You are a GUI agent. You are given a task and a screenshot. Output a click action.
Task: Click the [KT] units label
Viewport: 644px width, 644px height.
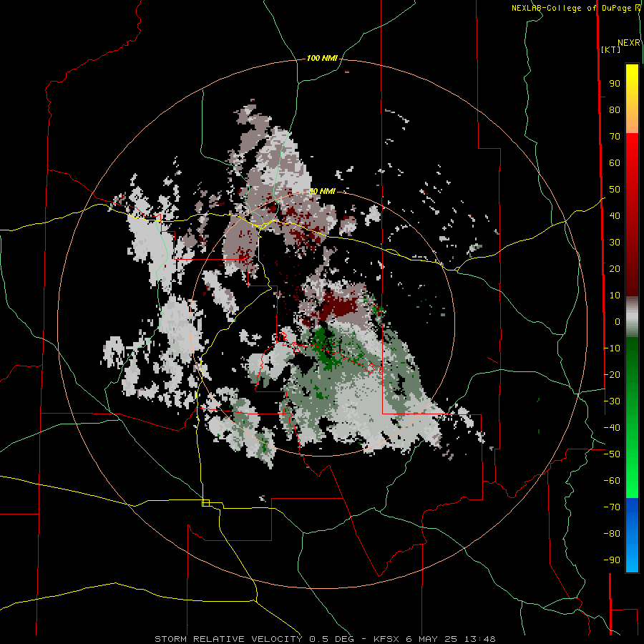610,49
